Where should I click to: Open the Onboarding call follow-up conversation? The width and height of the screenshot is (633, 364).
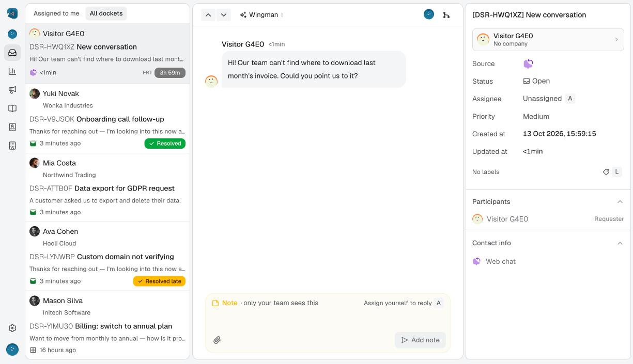pos(107,119)
